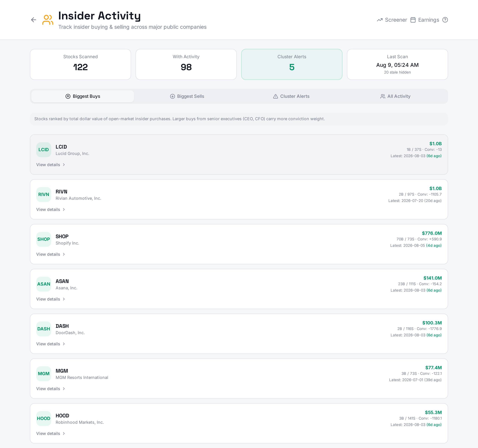Click View details text for MGM Resorts
Viewport: 478px width, 448px height.
click(48, 389)
